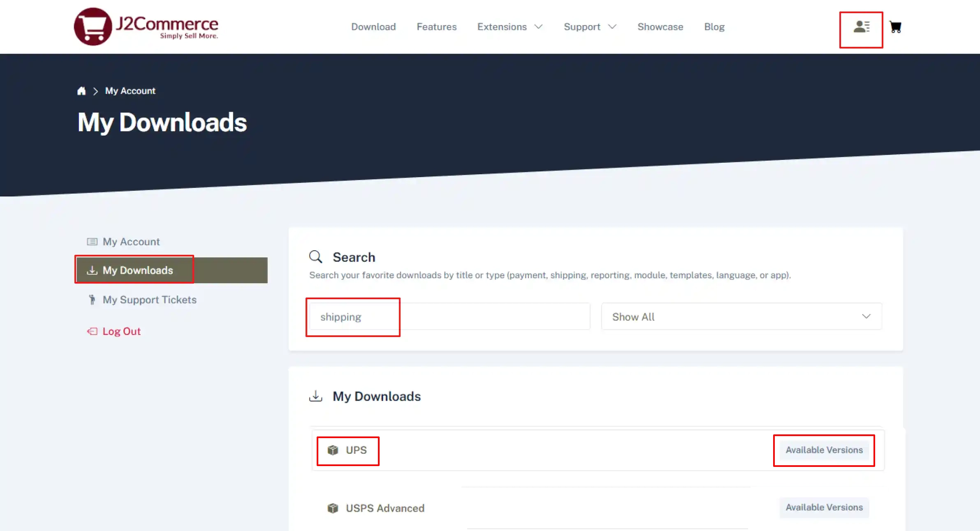Click the UPS package icon
The image size is (980, 531).
[333, 450]
